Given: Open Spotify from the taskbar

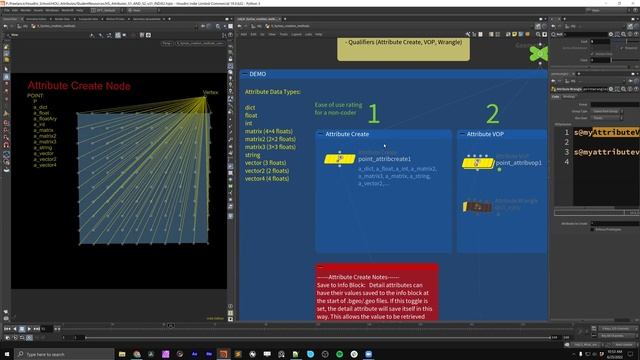Looking at the screenshot, I should (x=339, y=354).
